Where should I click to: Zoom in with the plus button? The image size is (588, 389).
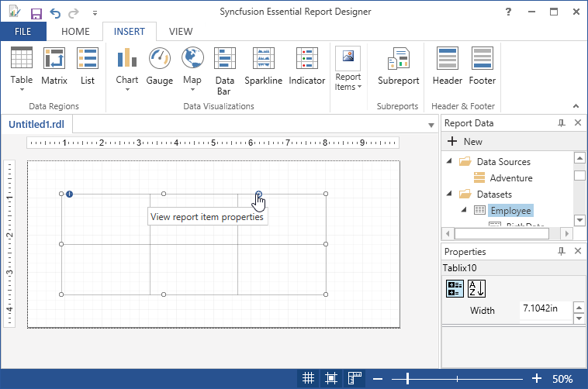coord(537,378)
